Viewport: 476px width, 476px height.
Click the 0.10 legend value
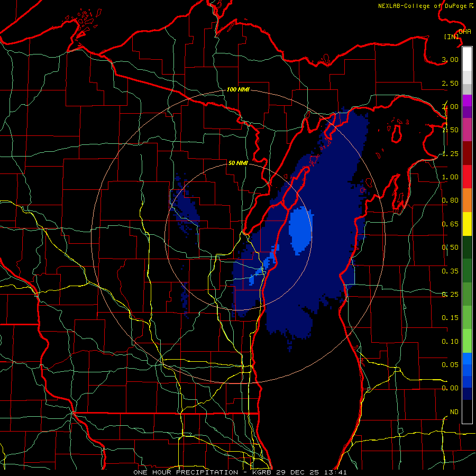point(450,342)
